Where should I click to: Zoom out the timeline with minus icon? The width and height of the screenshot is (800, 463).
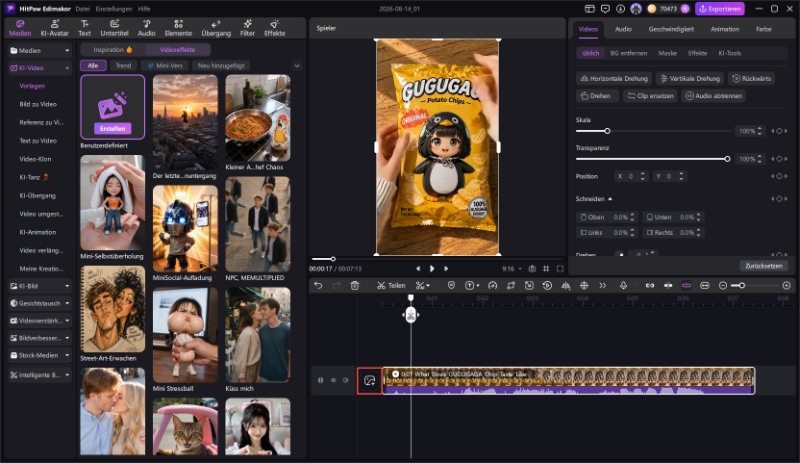(x=723, y=285)
